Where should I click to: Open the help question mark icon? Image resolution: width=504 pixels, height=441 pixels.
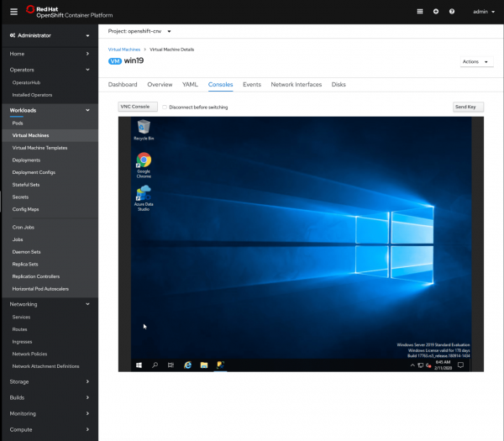click(x=451, y=12)
